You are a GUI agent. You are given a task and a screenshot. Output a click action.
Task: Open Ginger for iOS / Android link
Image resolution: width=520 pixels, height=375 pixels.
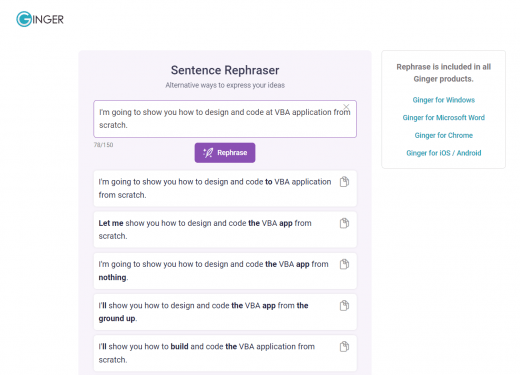coord(444,153)
